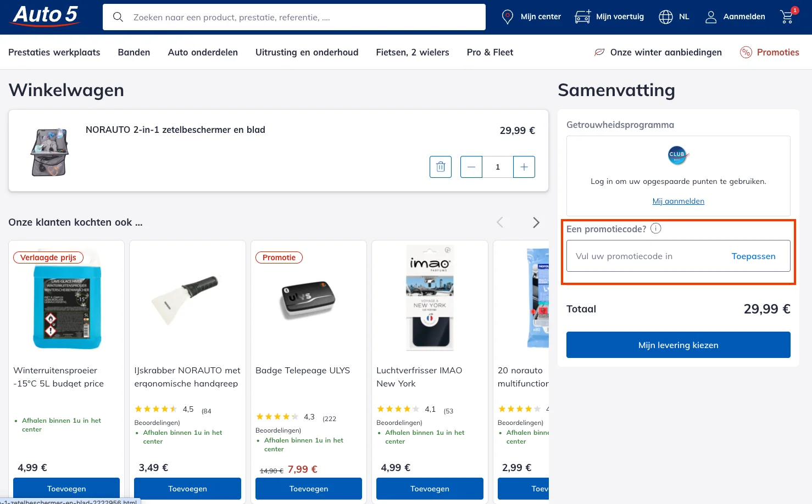Open Promoties via the percent icon
812x504 pixels.
pyautogui.click(x=746, y=52)
